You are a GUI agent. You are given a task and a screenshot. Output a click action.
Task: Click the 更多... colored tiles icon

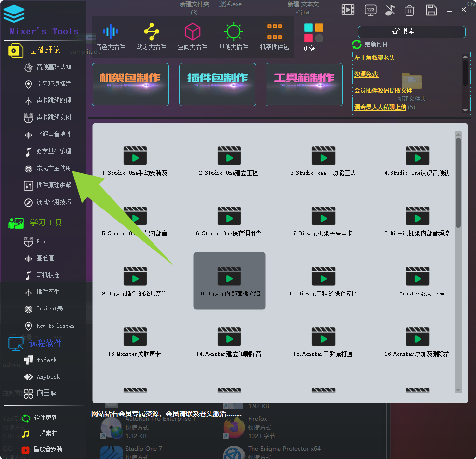point(314,33)
